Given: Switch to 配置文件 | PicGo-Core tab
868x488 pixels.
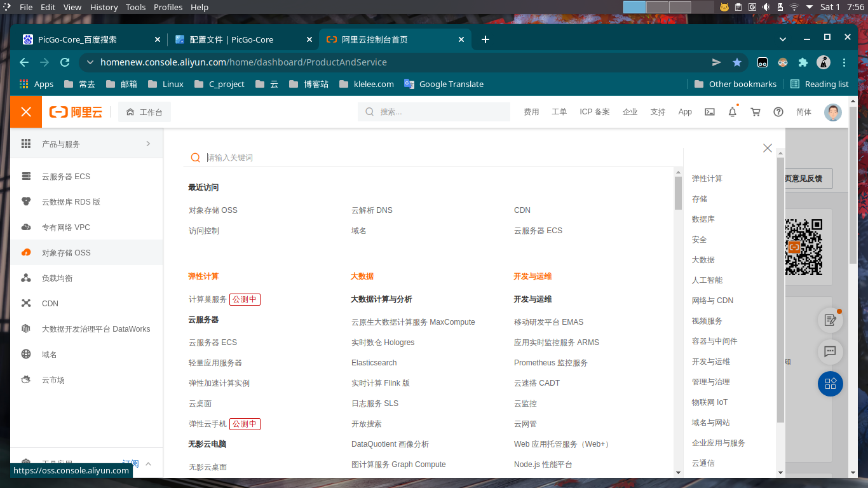Looking at the screenshot, I should [243, 39].
